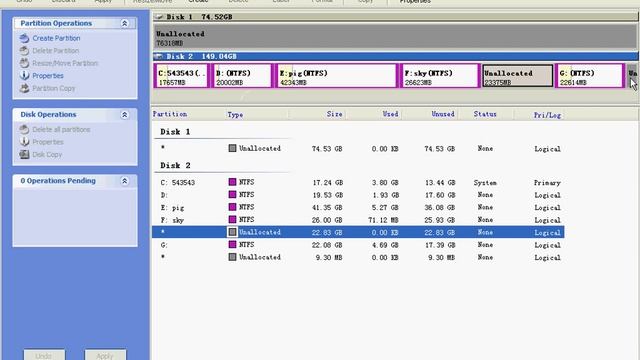Click the Disk 1 74.52GB header icon
Viewport: 640px width, 360px height.
click(159, 17)
